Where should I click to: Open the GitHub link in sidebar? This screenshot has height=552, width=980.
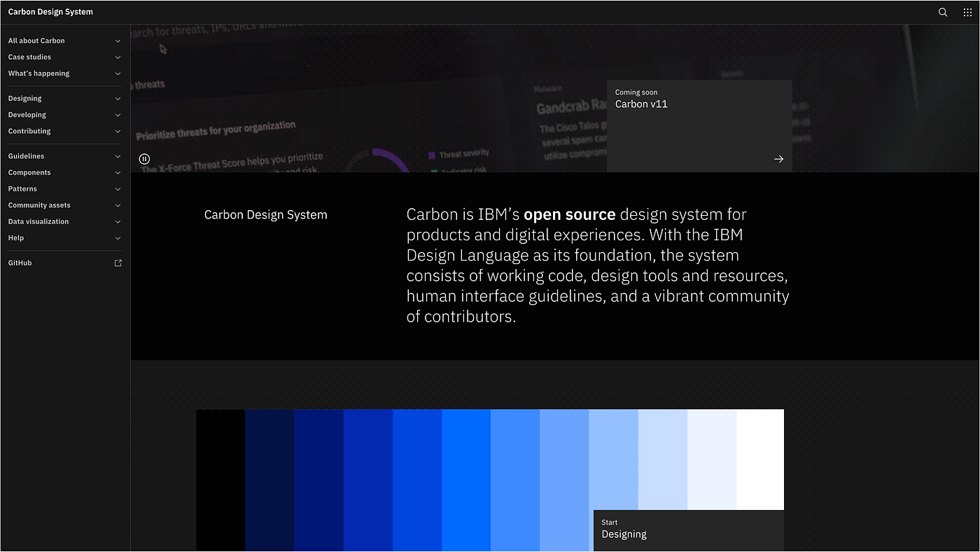click(x=20, y=263)
